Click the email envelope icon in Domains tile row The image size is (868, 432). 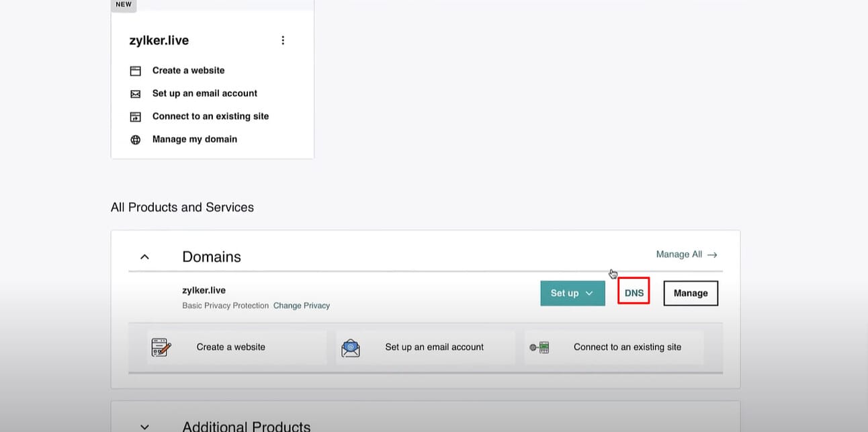click(x=351, y=348)
